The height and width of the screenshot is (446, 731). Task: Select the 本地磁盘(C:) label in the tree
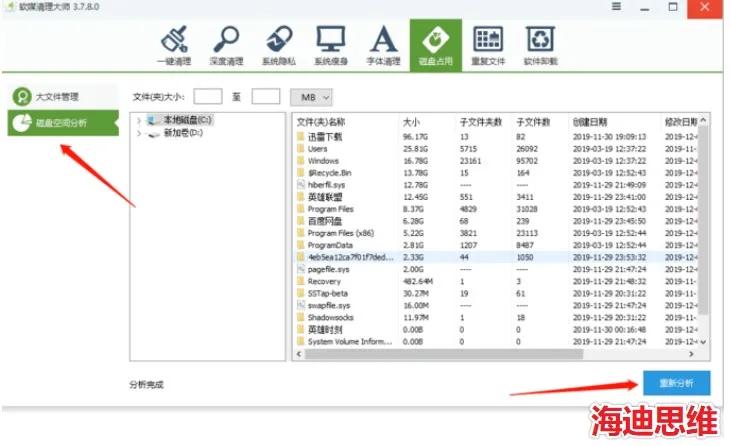pyautogui.click(x=187, y=120)
